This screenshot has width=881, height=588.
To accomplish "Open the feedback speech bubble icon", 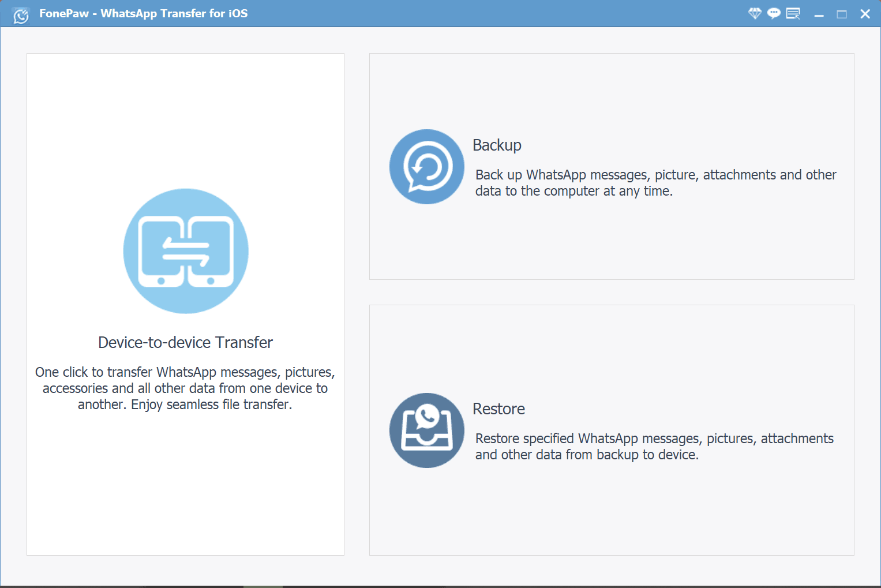I will coord(774,13).
